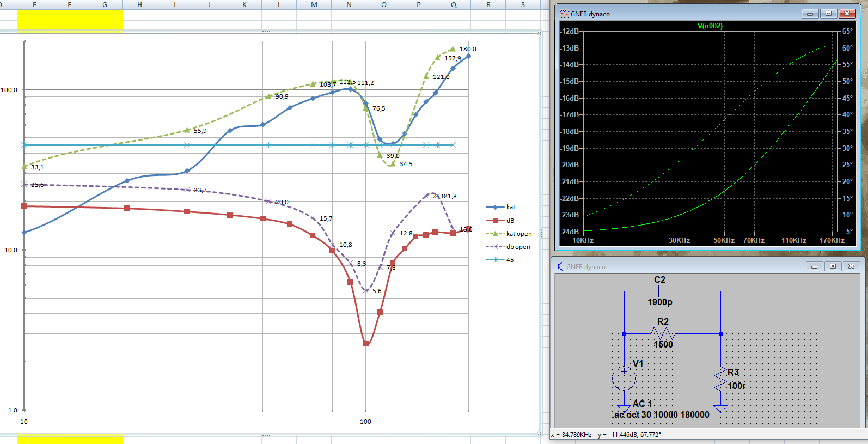Close the schematic window
Screen dimensions: 868x444
(x=851, y=266)
